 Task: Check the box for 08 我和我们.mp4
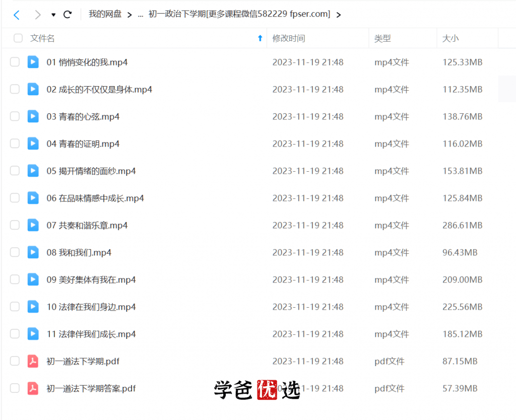coord(15,252)
